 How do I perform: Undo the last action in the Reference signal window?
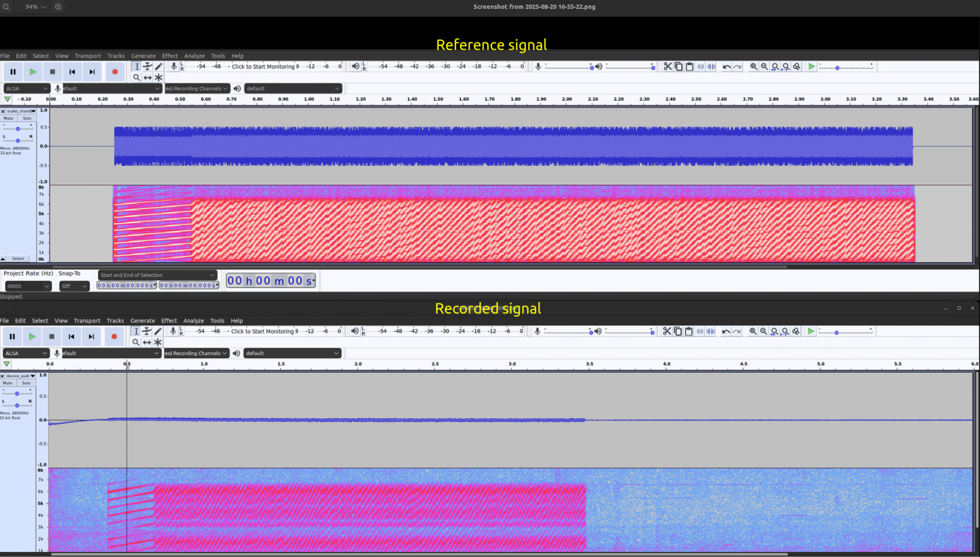pyautogui.click(x=727, y=67)
